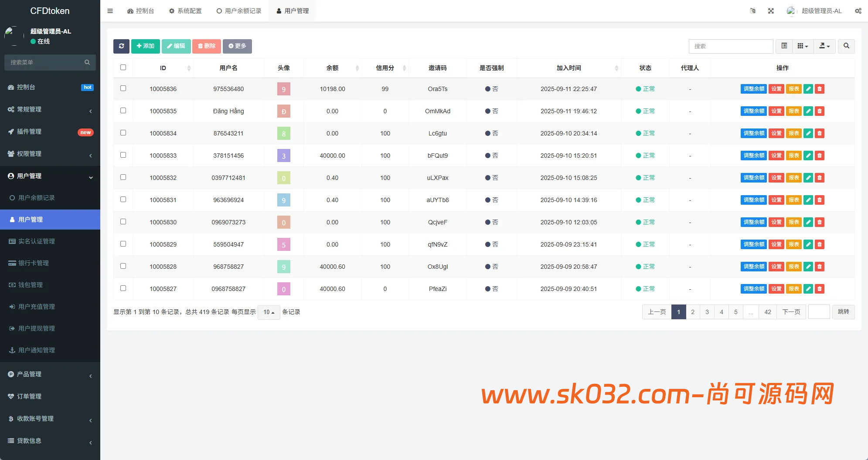Check the row checkbox for ID 10005836
Image resolution: width=868 pixels, height=460 pixels.
click(123, 88)
